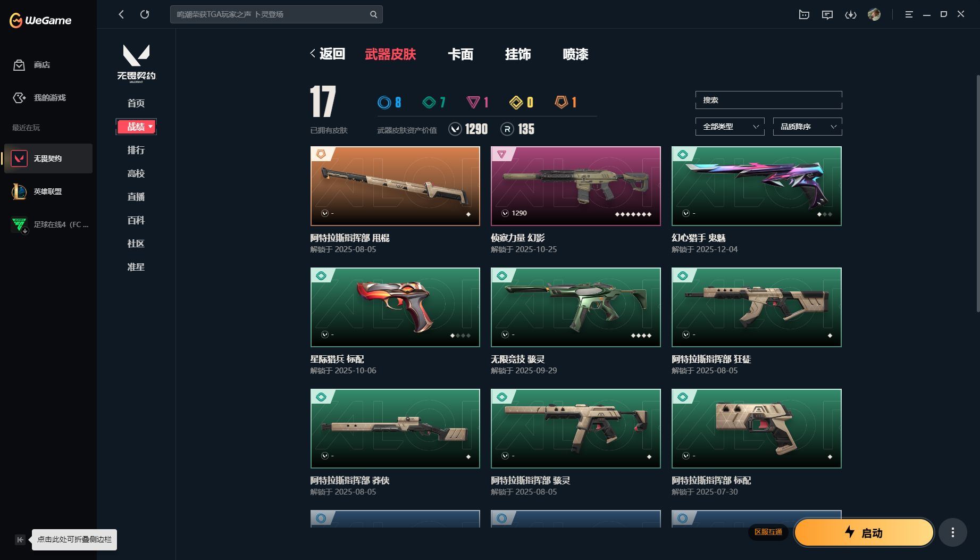Open the 全部类型 type filter dropdown
This screenshot has height=560, width=980.
[730, 127]
